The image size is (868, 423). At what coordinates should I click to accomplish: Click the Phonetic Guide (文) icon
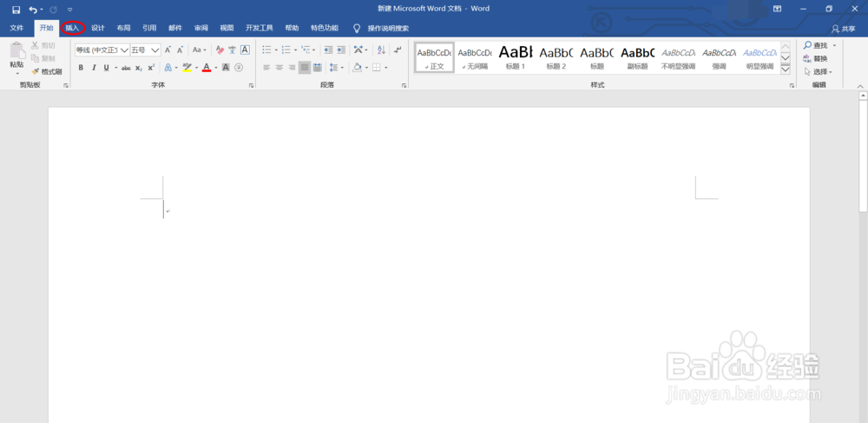(233, 50)
